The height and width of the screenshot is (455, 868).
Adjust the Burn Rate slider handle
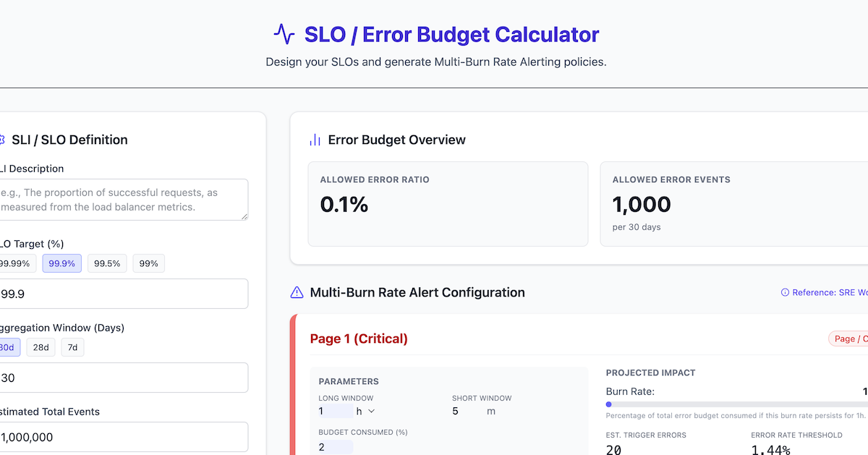[x=610, y=405]
